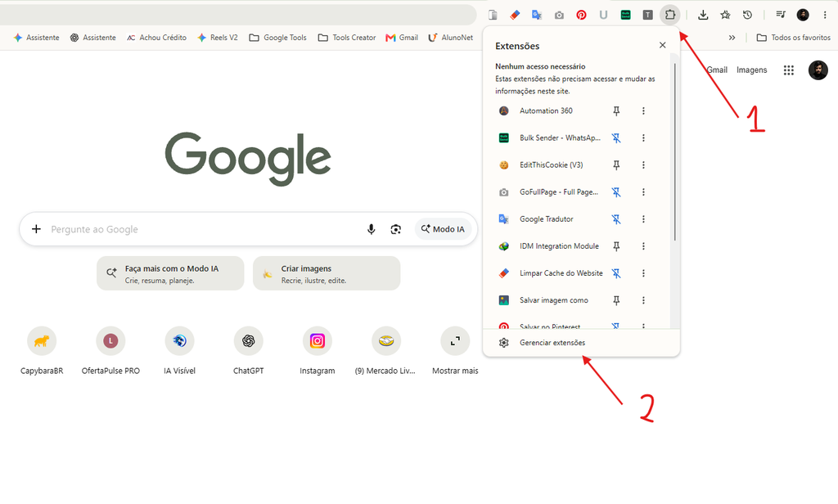Screen dimensions: 838x504
Task: Open the Imagens link
Action: click(751, 70)
